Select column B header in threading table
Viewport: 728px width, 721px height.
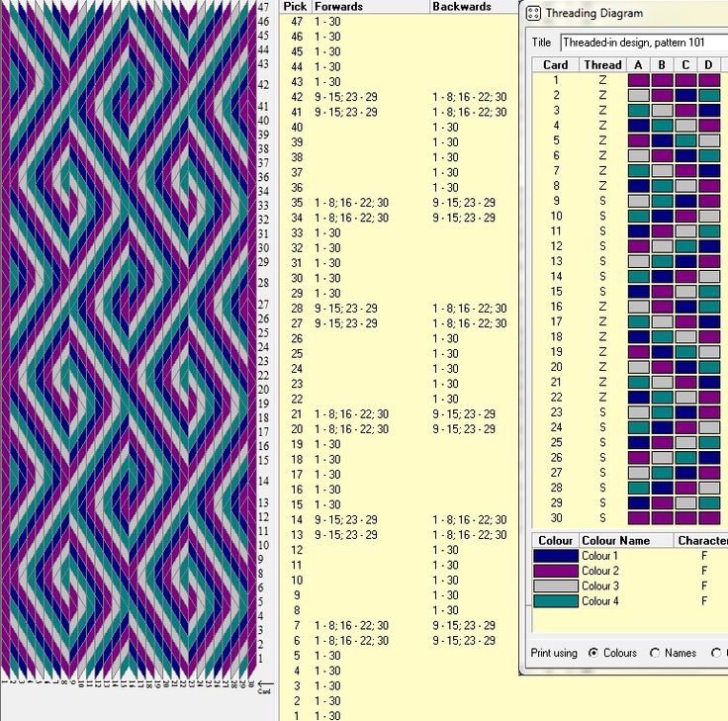[x=662, y=65]
